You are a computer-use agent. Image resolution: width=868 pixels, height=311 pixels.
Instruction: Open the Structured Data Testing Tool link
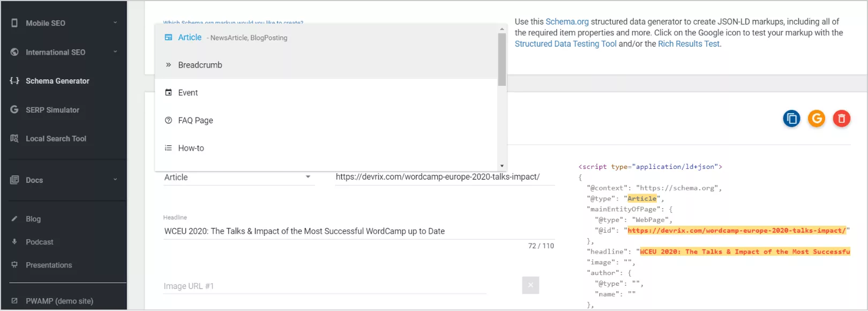[566, 44]
